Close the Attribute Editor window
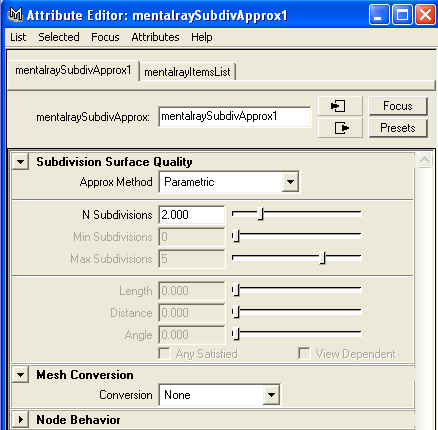 425,15
